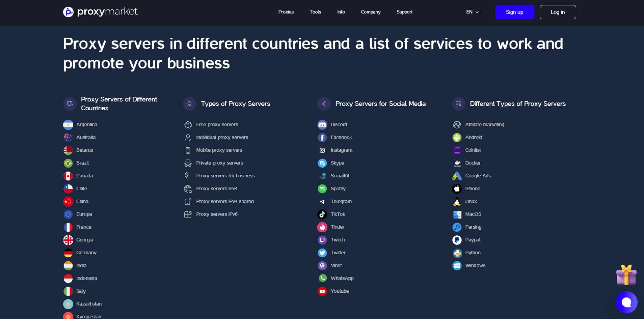The image size is (644, 319).
Task: Click the Discord icon
Action: point(322,125)
